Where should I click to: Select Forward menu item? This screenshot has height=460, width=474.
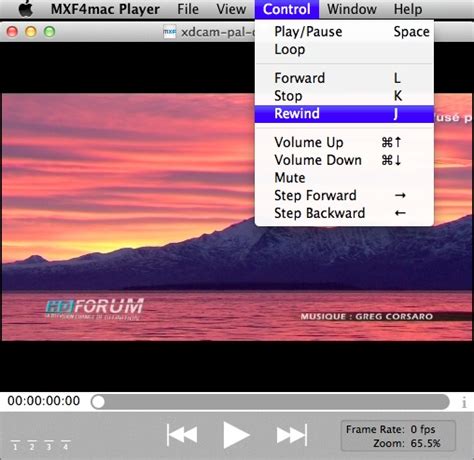pos(344,78)
